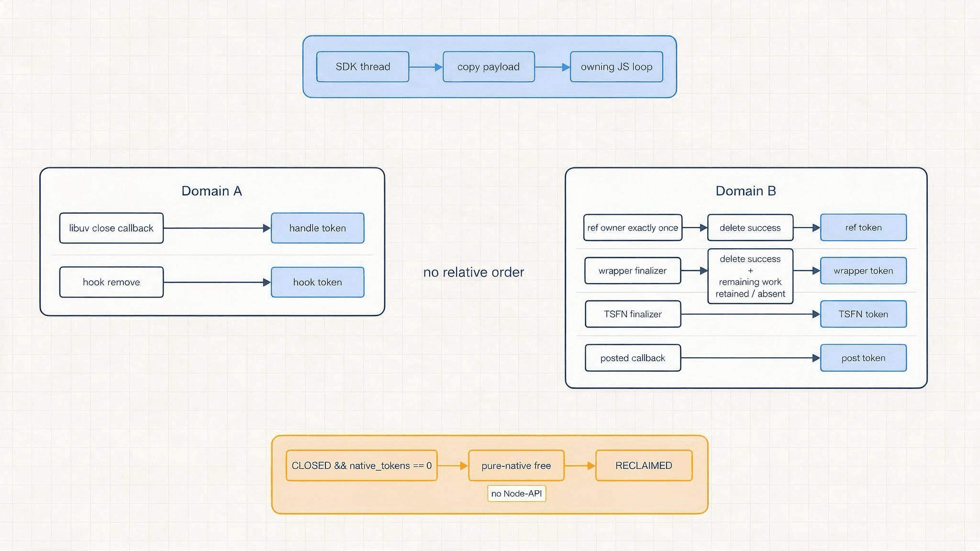980x551 pixels.
Task: Click the delete success box in ref row
Action: coord(750,228)
